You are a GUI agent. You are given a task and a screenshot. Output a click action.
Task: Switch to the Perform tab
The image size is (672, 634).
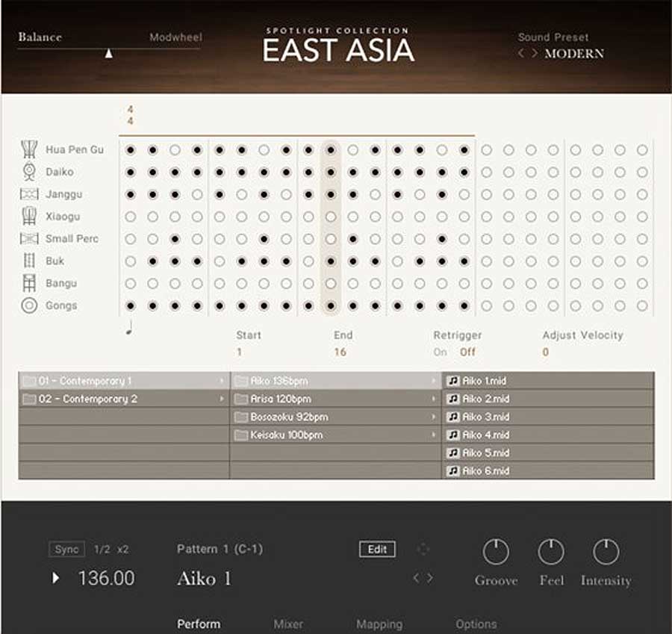(199, 624)
